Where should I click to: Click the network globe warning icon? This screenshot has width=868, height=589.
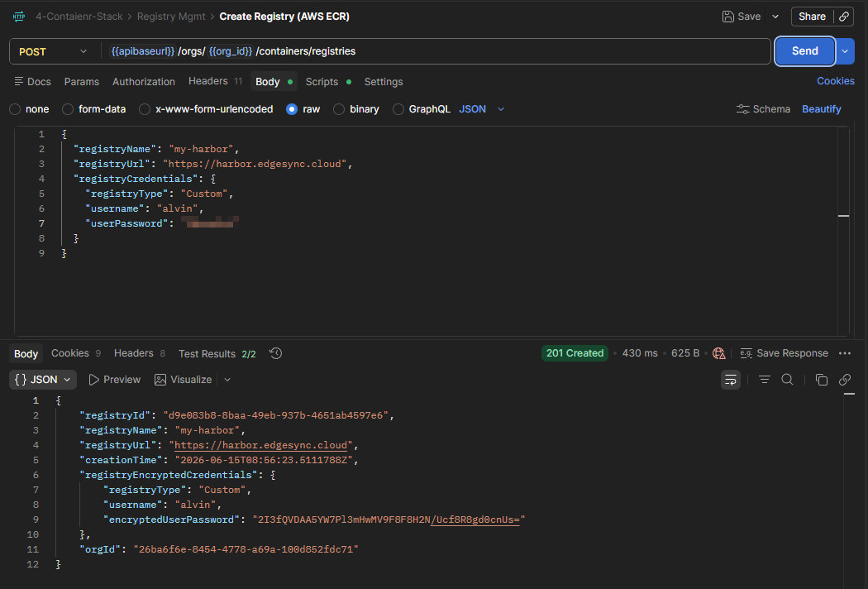coord(718,353)
